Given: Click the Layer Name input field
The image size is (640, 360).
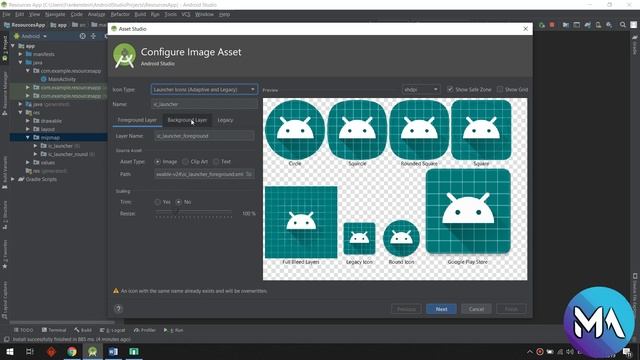Looking at the screenshot, I should pos(204,136).
